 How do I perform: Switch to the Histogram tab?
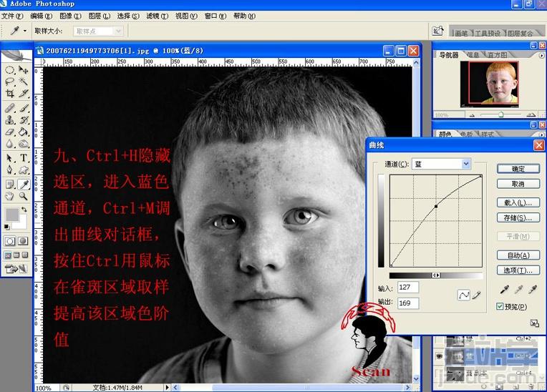tap(497, 54)
